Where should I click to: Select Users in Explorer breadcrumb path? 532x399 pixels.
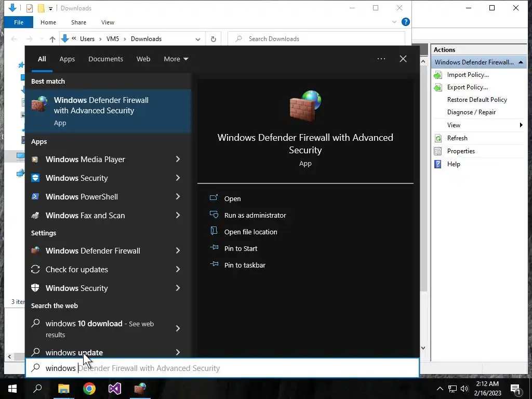pos(87,38)
